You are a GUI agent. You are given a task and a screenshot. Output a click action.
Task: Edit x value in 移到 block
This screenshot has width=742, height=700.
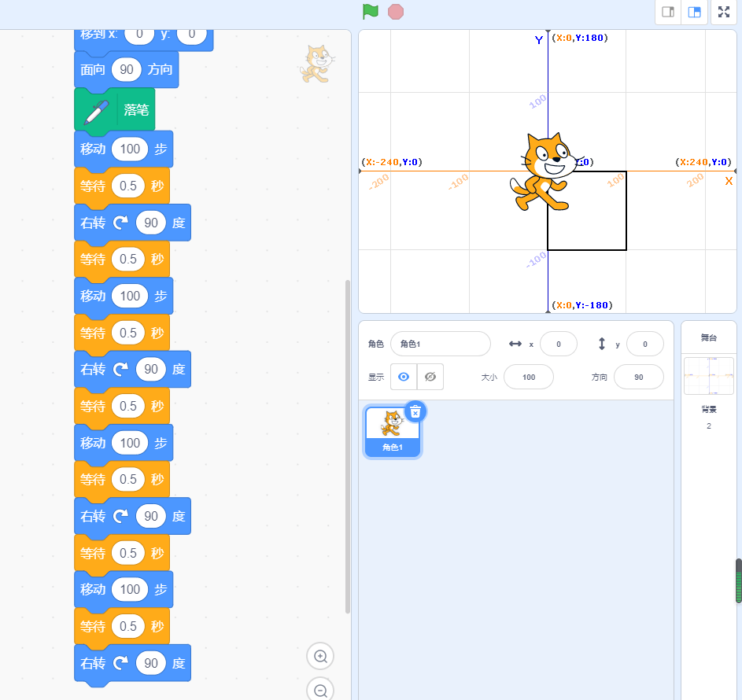click(x=139, y=34)
